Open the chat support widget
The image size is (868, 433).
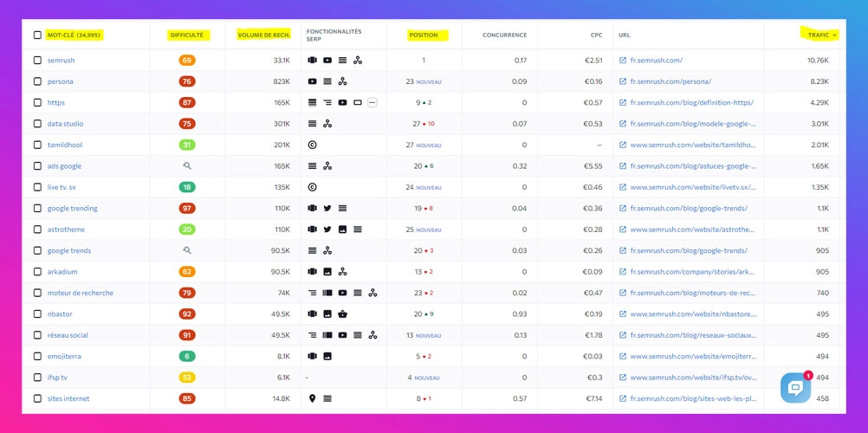click(795, 388)
